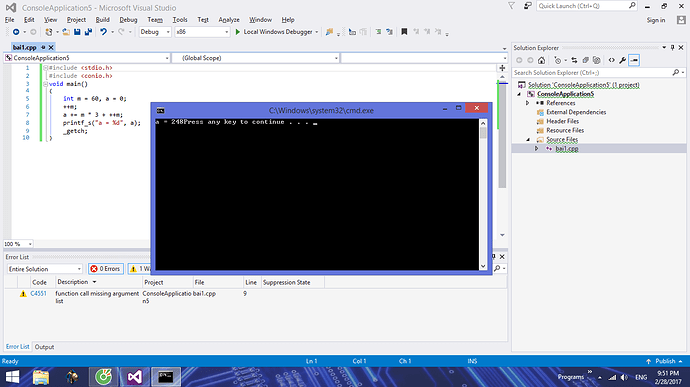Click the Undo arrow icon
690x387 pixels.
click(103, 32)
